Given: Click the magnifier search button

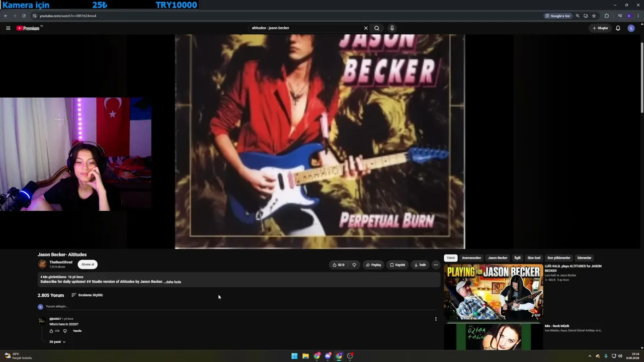Looking at the screenshot, I should click(377, 28).
